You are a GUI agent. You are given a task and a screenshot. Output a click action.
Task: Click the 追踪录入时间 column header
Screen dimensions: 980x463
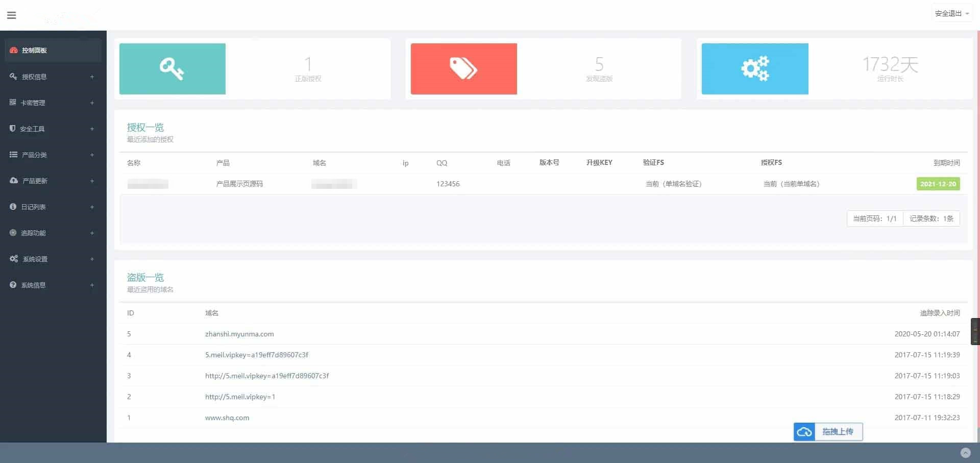pyautogui.click(x=940, y=313)
